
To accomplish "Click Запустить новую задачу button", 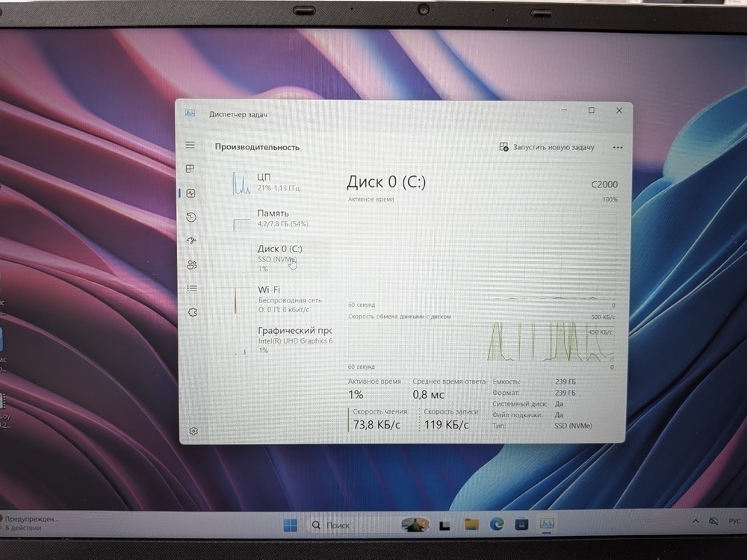I will pyautogui.click(x=547, y=147).
